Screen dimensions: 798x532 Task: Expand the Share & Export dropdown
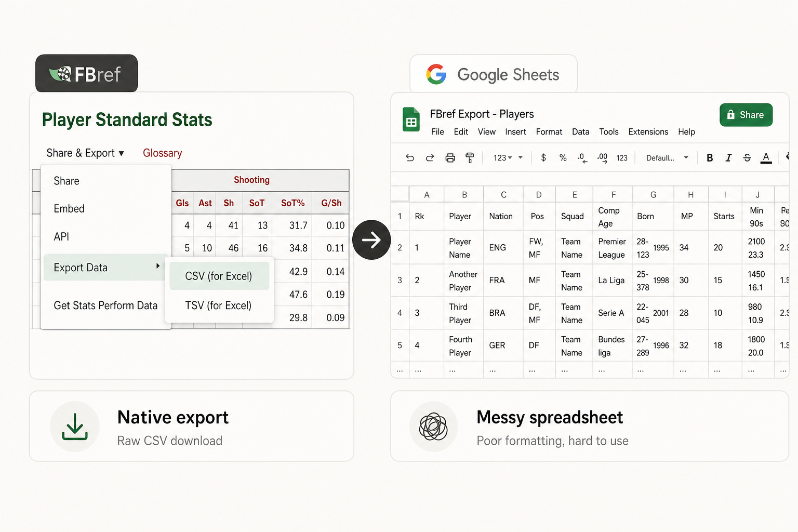[85, 153]
